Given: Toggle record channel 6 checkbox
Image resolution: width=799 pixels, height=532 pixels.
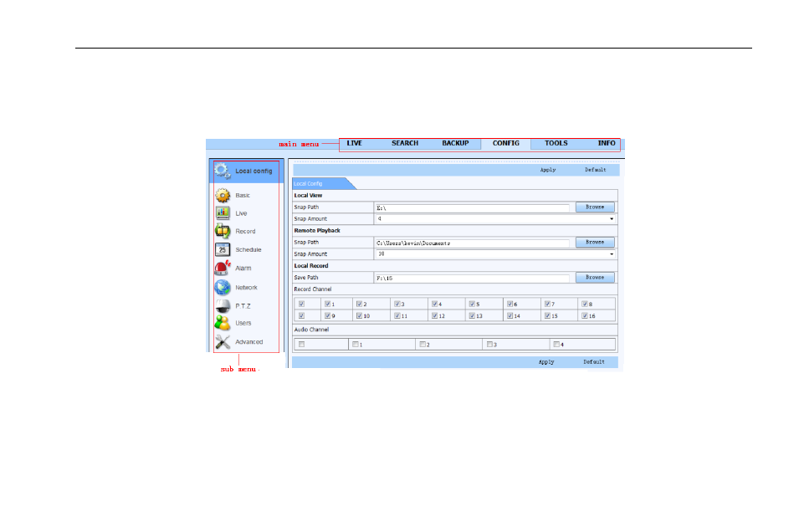Looking at the screenshot, I should click(x=510, y=304).
